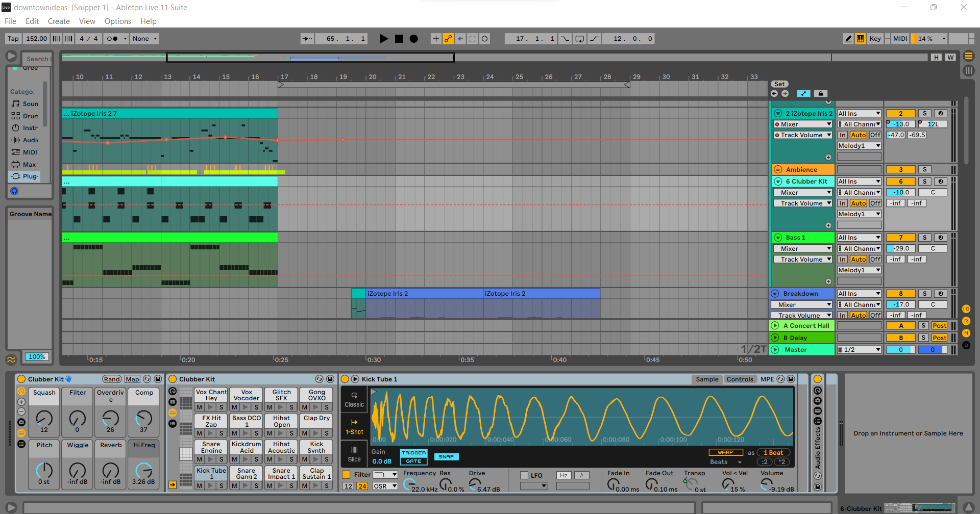Adjust the Squash macro knob

pyautogui.click(x=44, y=419)
